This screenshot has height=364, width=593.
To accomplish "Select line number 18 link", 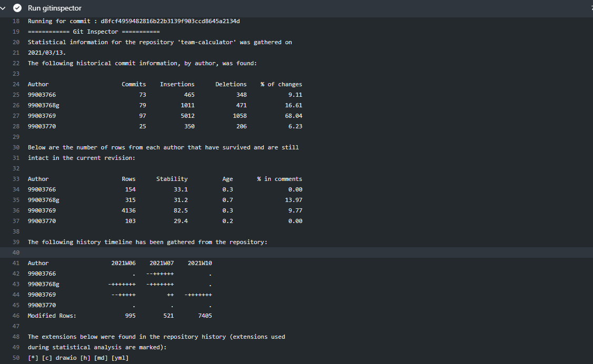I will tap(16, 21).
